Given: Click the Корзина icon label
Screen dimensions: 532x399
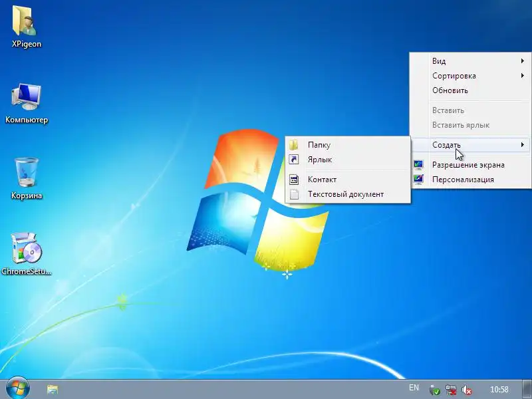Looking at the screenshot, I should point(27,196).
